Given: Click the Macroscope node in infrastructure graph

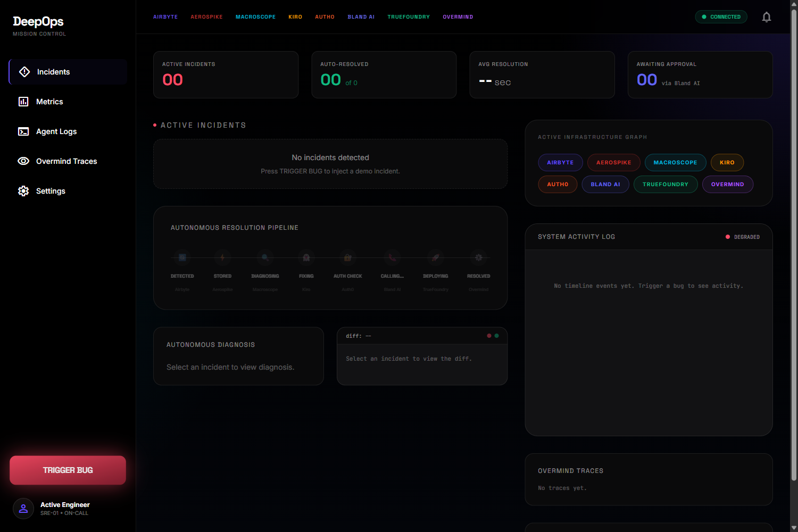Looking at the screenshot, I should tap(676, 163).
